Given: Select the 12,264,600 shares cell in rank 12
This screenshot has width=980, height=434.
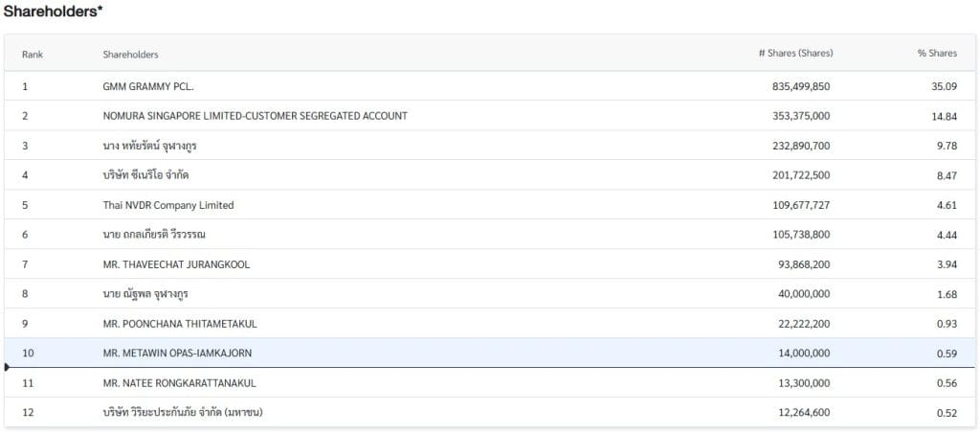Looking at the screenshot, I should click(x=805, y=413).
